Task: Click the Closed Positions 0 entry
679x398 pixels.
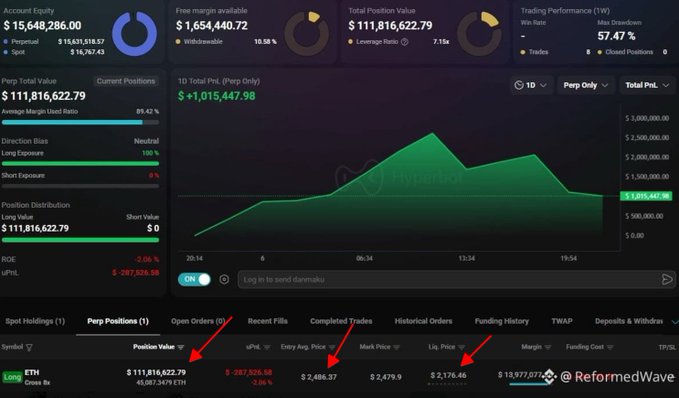Action: (632, 52)
